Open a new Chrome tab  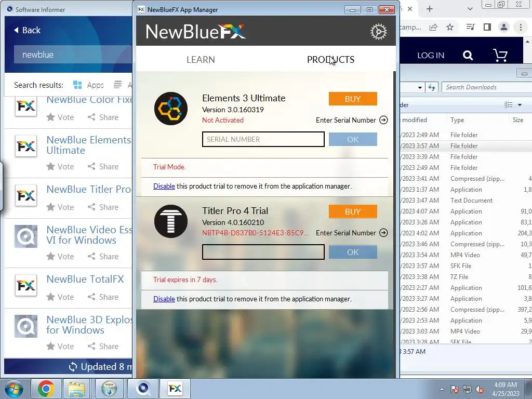[x=430, y=9]
